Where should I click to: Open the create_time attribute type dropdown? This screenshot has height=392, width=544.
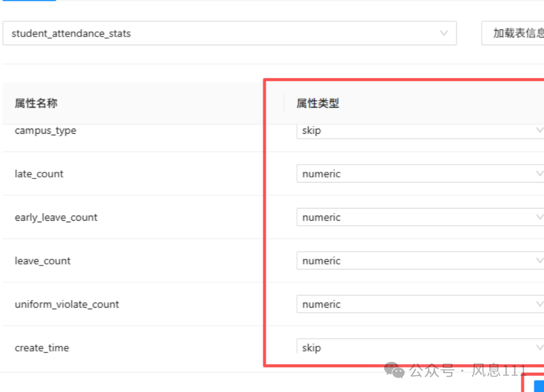420,346
